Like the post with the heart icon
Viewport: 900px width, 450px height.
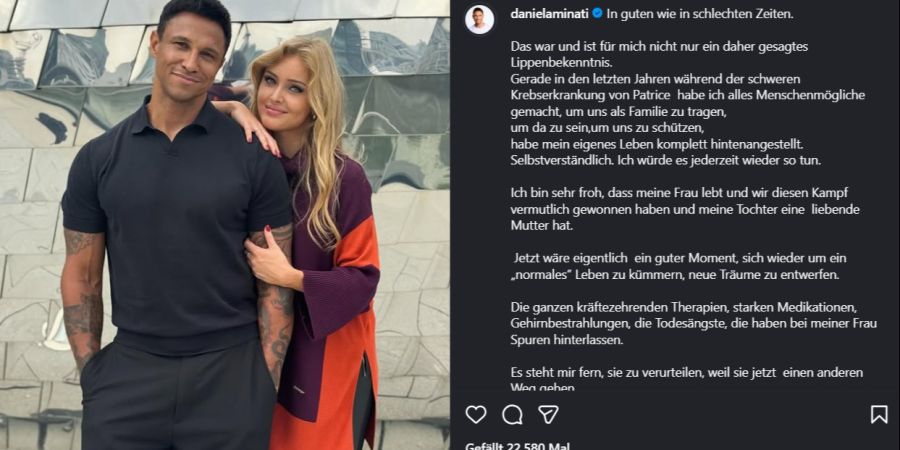[x=476, y=414]
